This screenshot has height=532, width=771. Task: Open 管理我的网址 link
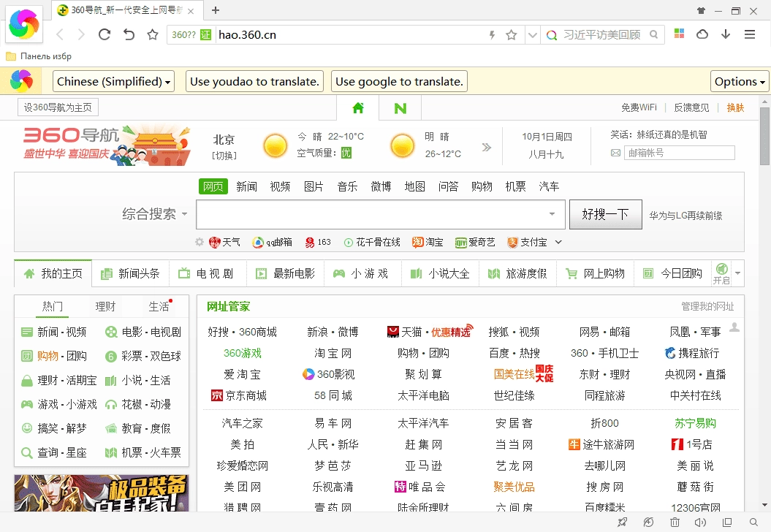click(x=707, y=306)
